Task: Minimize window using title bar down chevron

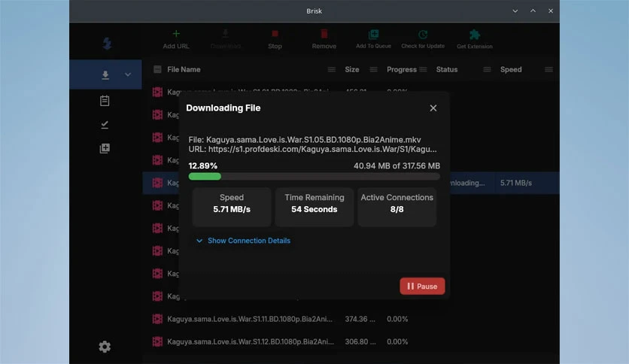Action: click(515, 11)
